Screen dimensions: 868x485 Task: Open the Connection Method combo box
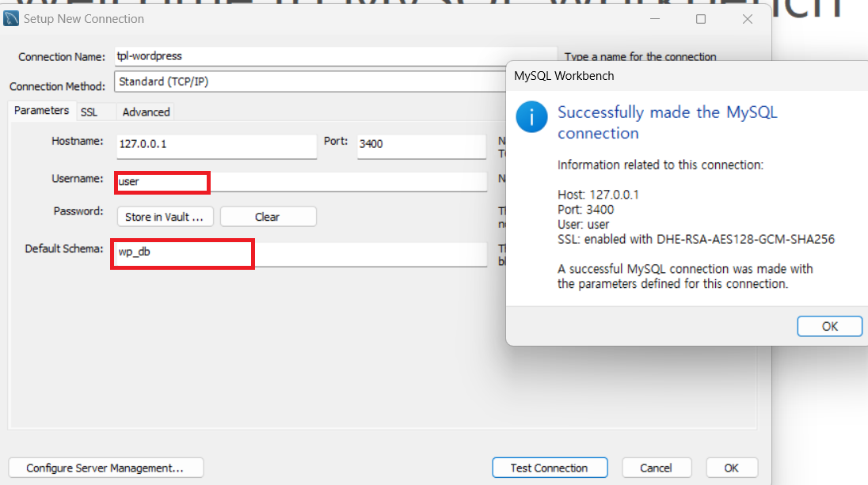point(310,81)
